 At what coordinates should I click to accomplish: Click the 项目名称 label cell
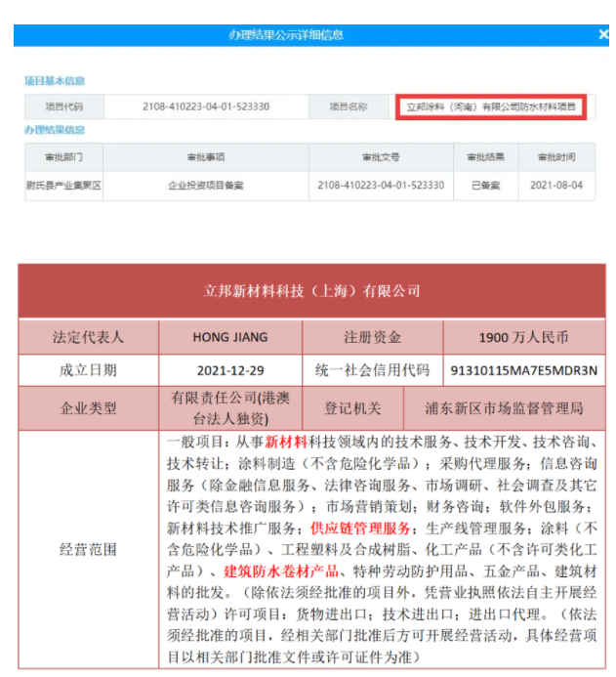(x=349, y=106)
